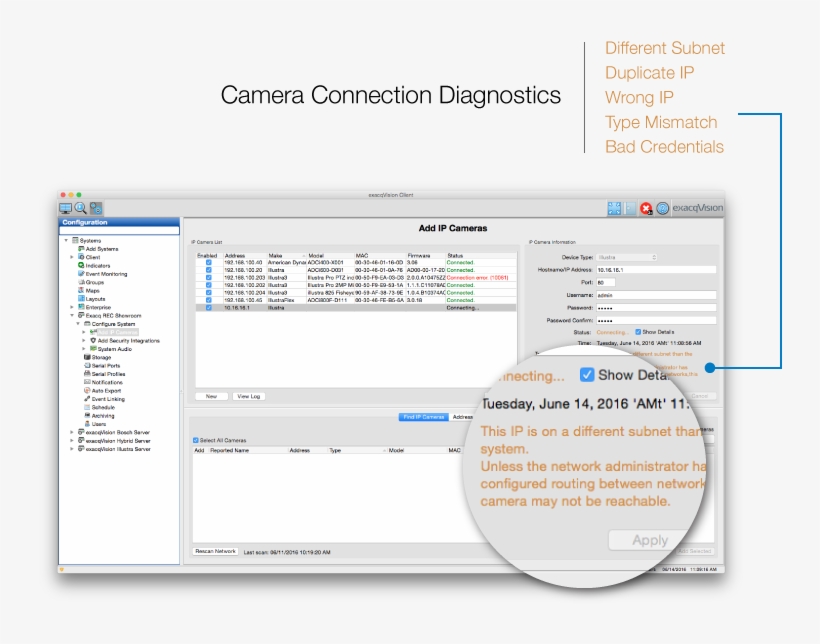Click the Hostname/IP Address field
The width and height of the screenshot is (820, 644).
tap(656, 270)
